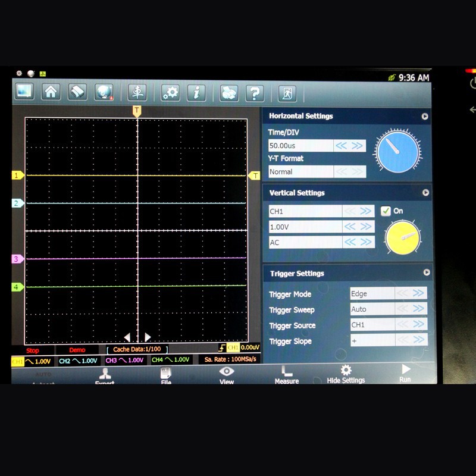Expand the Horizontal Settings panel arrow
This screenshot has width=476, height=476.
[425, 117]
